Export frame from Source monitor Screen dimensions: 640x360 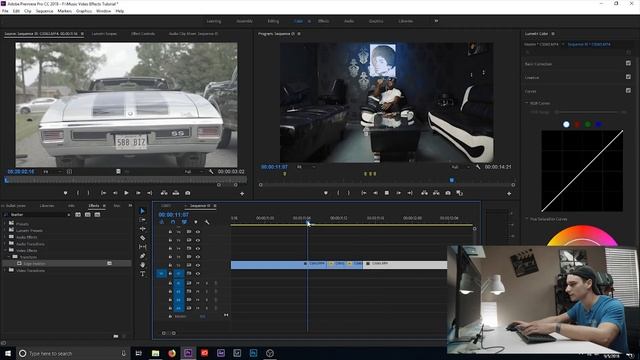coord(187,193)
